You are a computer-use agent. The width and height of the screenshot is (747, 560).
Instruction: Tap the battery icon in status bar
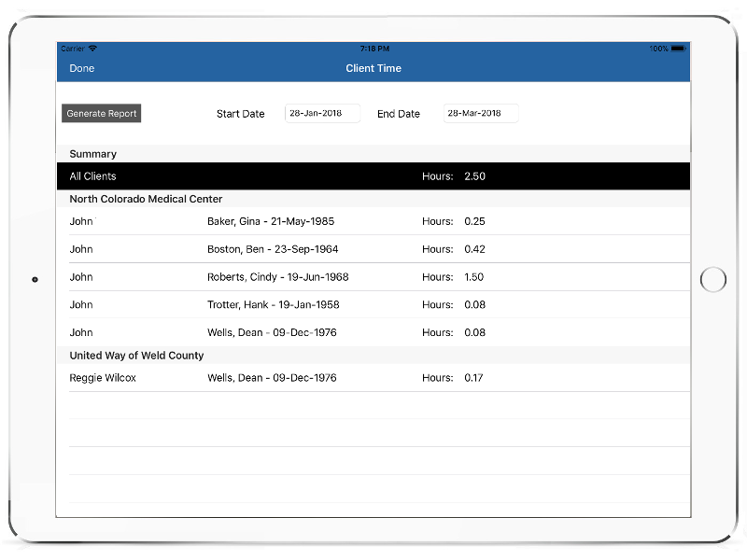678,49
